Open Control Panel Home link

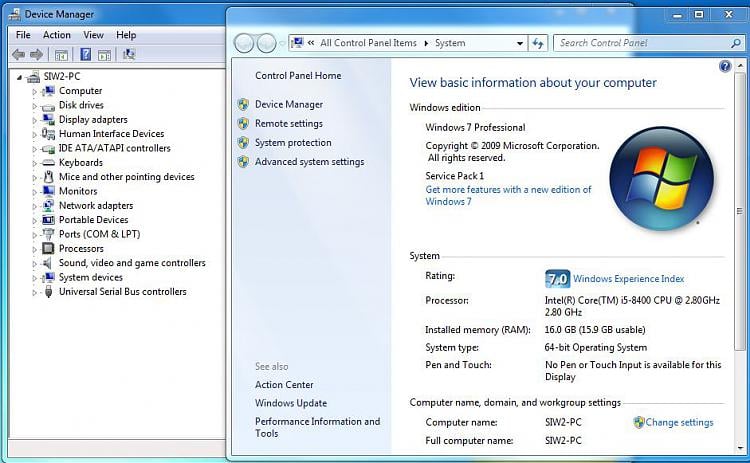click(x=298, y=76)
